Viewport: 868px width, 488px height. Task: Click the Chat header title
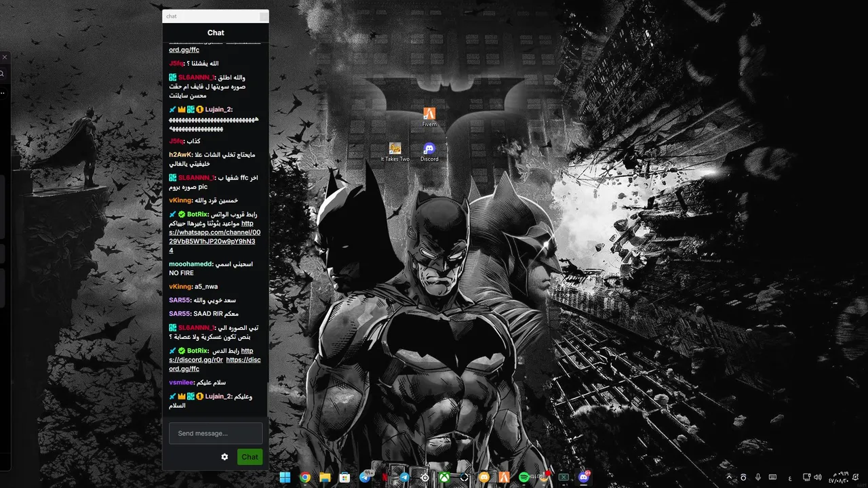[216, 33]
